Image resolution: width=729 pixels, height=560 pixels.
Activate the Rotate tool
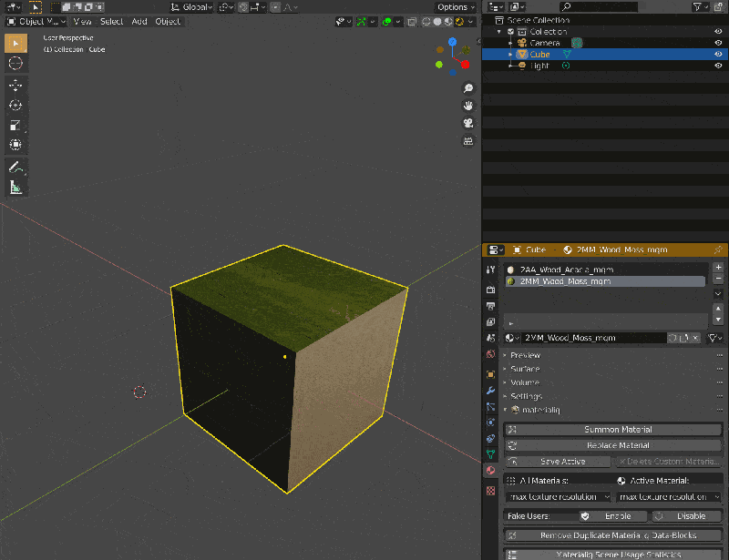click(x=15, y=106)
